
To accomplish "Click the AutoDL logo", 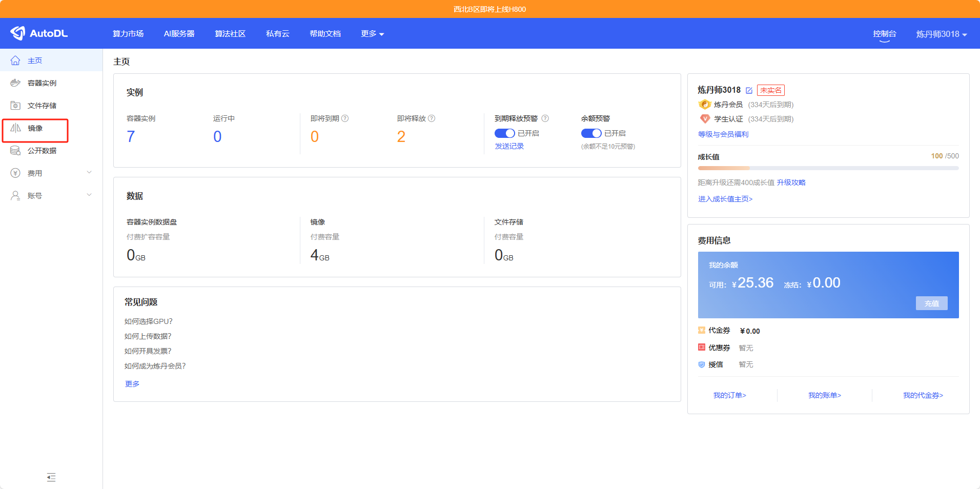I will click(39, 33).
